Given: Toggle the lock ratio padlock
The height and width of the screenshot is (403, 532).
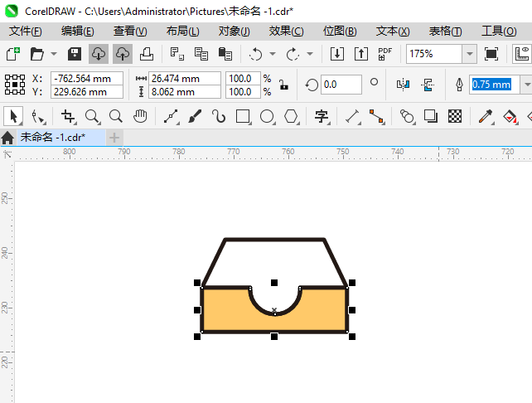Looking at the screenshot, I should pyautogui.click(x=283, y=85).
